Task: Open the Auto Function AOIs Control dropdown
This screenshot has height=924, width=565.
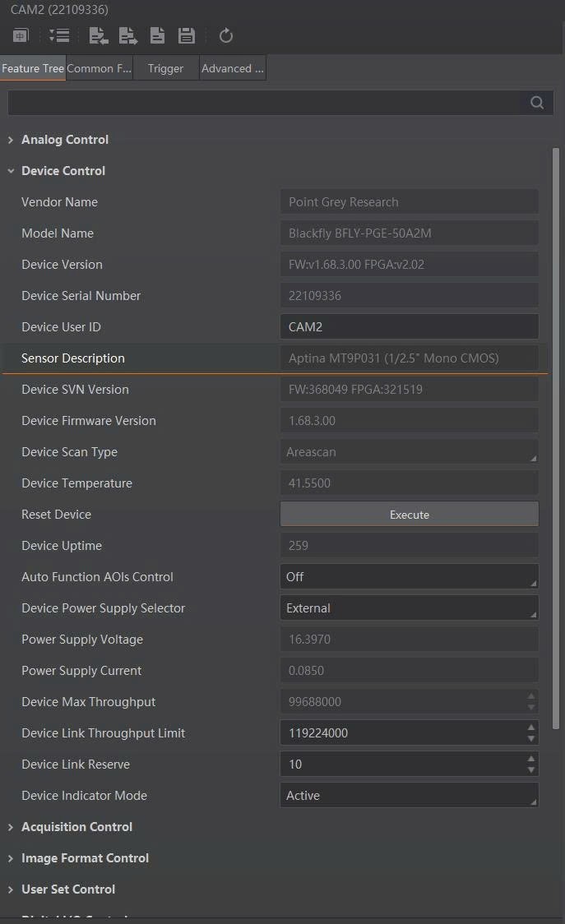Action: pos(410,577)
